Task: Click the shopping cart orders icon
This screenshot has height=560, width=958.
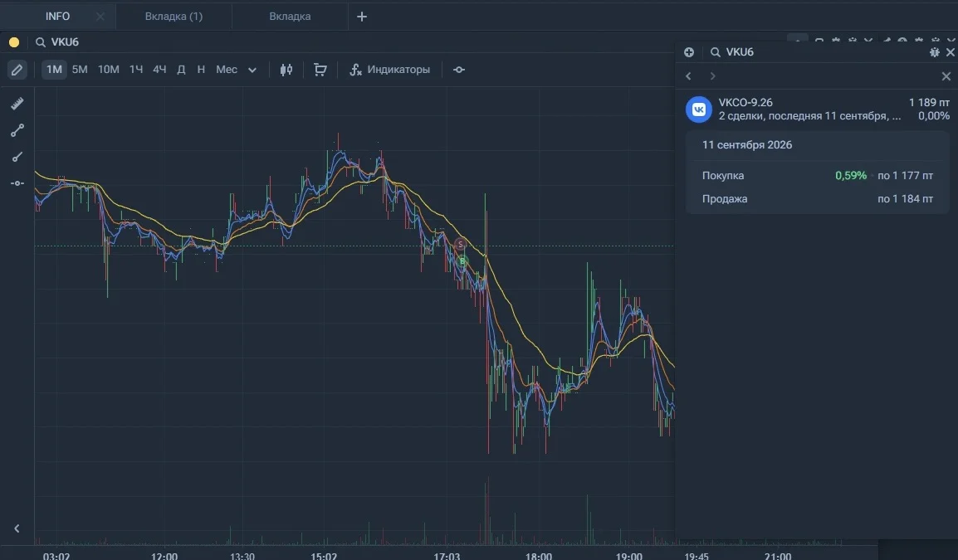Action: coord(320,70)
